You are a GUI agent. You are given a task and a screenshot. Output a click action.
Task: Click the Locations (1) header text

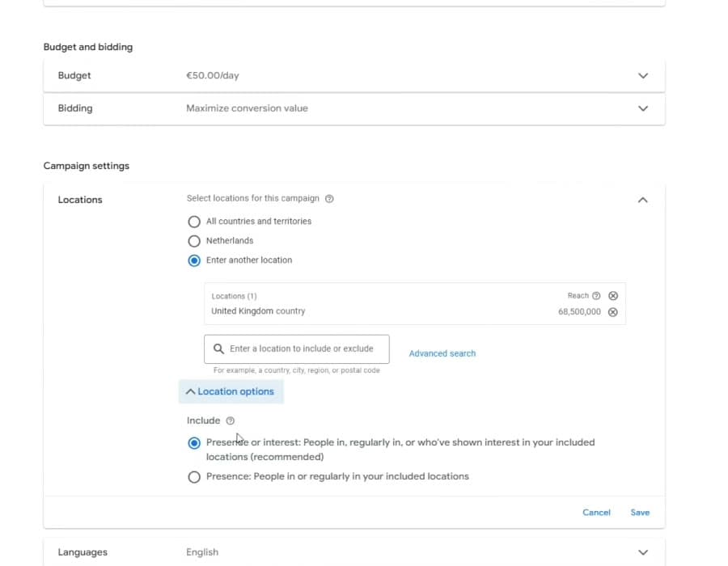[234, 296]
